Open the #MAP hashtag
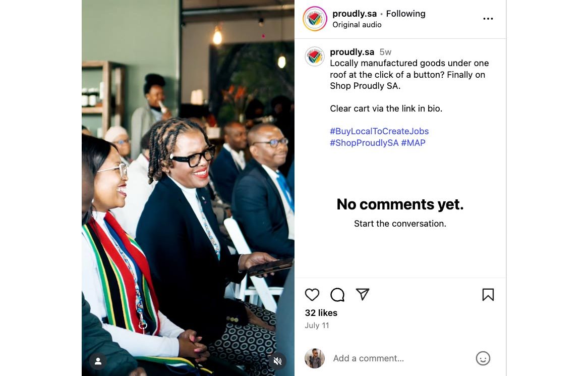 [x=413, y=143]
